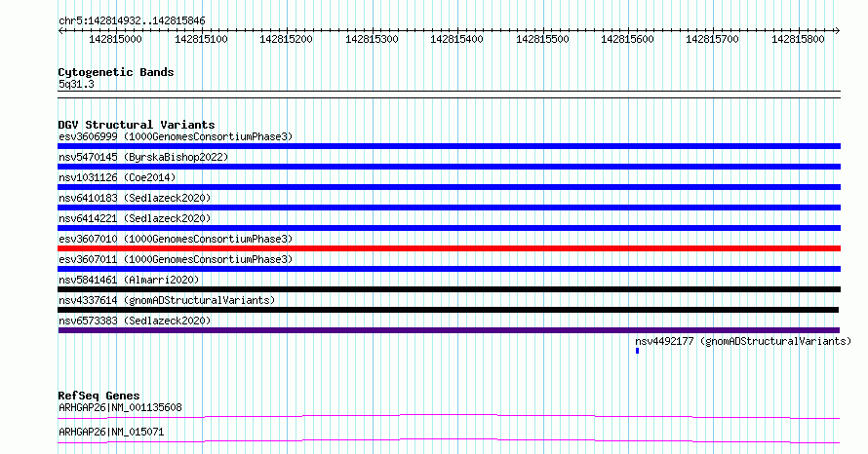Click the blue bar under esv3606999
The height and width of the screenshot is (454, 868).
449,146
